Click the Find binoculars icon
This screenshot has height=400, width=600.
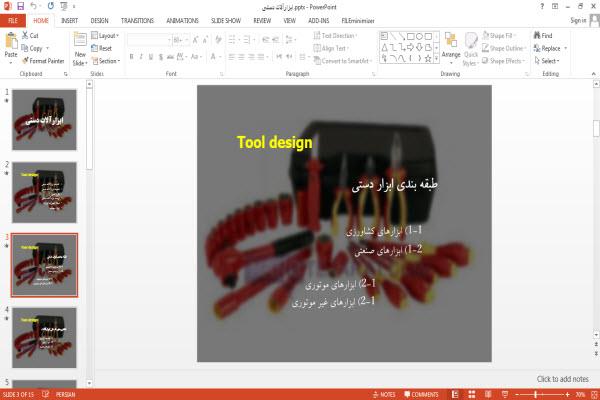pos(537,35)
